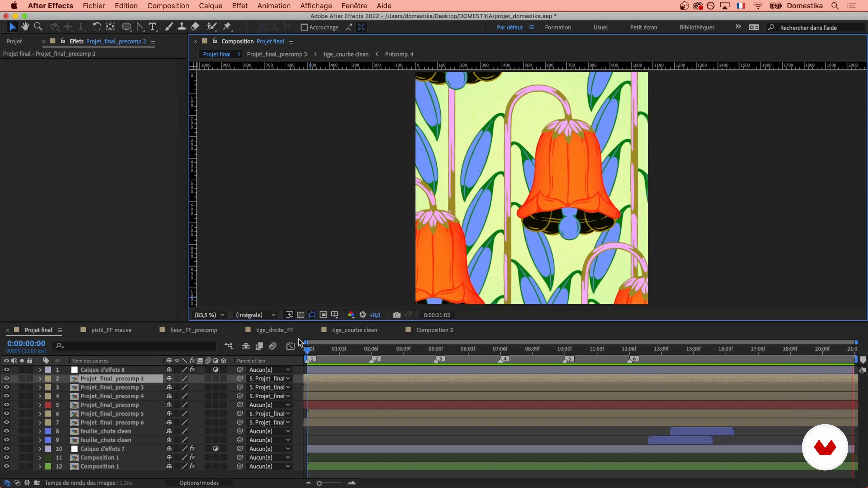868x488 pixels.
Task: Expand layer 12 Composition 1 properties
Action: [x=40, y=467]
